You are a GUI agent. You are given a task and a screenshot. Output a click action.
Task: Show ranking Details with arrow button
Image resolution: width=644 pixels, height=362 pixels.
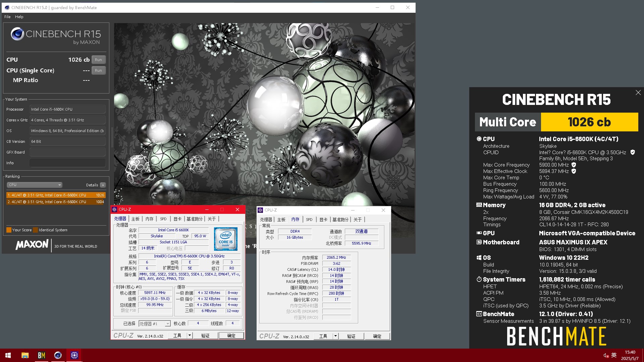pyautogui.click(x=103, y=185)
